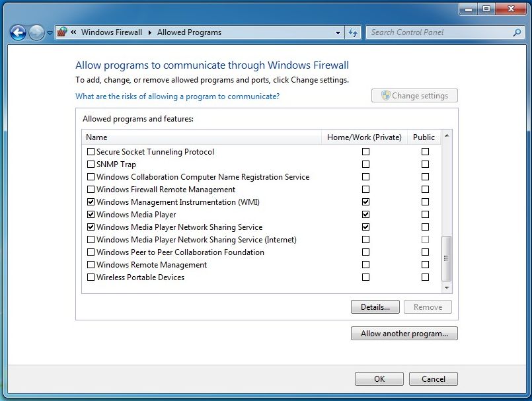Uncheck Windows Management Instrumentation (WMI)

(91, 202)
